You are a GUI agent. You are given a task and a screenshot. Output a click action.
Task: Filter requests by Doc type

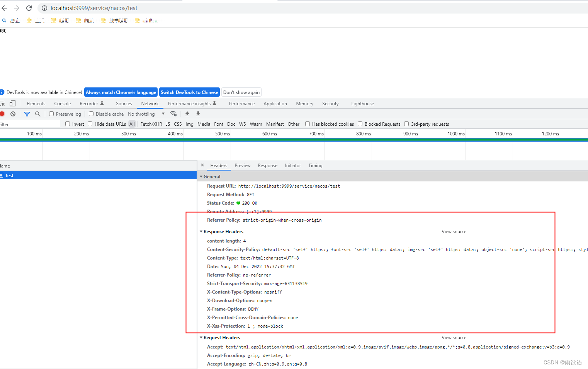[231, 124]
